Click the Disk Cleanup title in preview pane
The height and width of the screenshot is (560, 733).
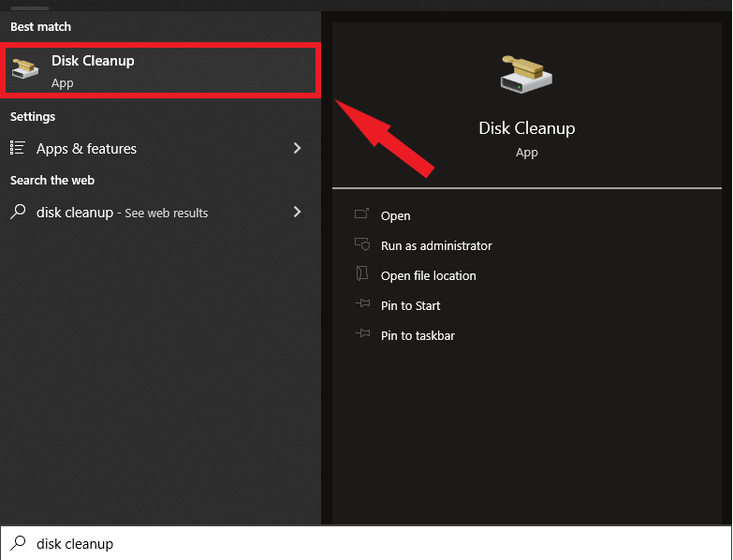(x=526, y=128)
